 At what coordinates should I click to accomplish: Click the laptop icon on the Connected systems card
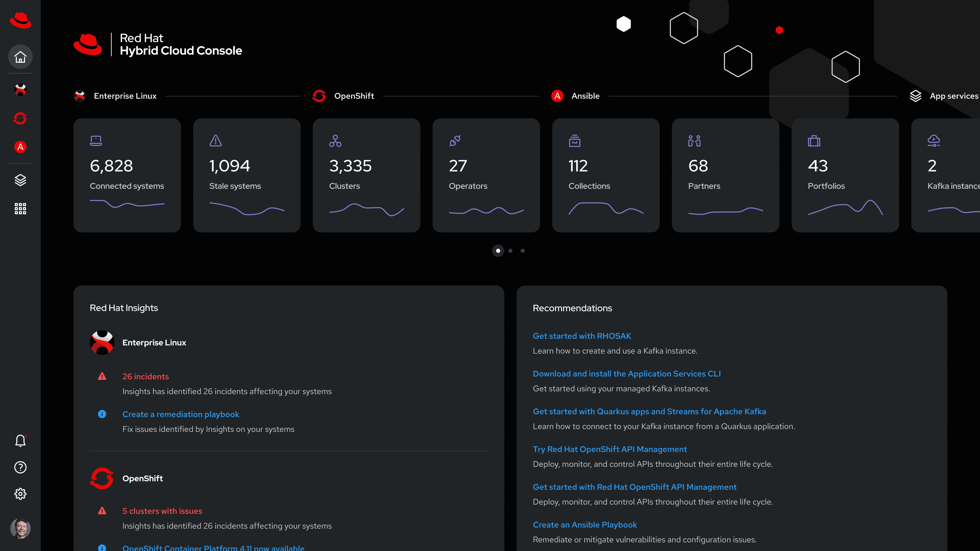[96, 141]
